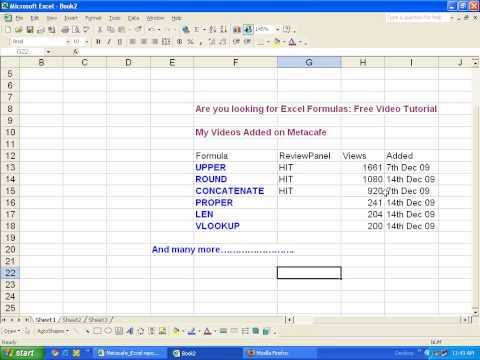Apply Currency style icon
The image size is (480, 360).
(180, 42)
